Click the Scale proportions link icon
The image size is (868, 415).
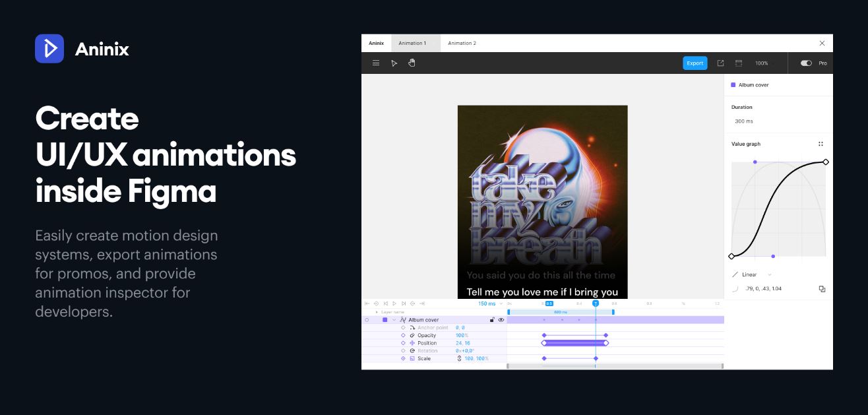pyautogui.click(x=459, y=359)
